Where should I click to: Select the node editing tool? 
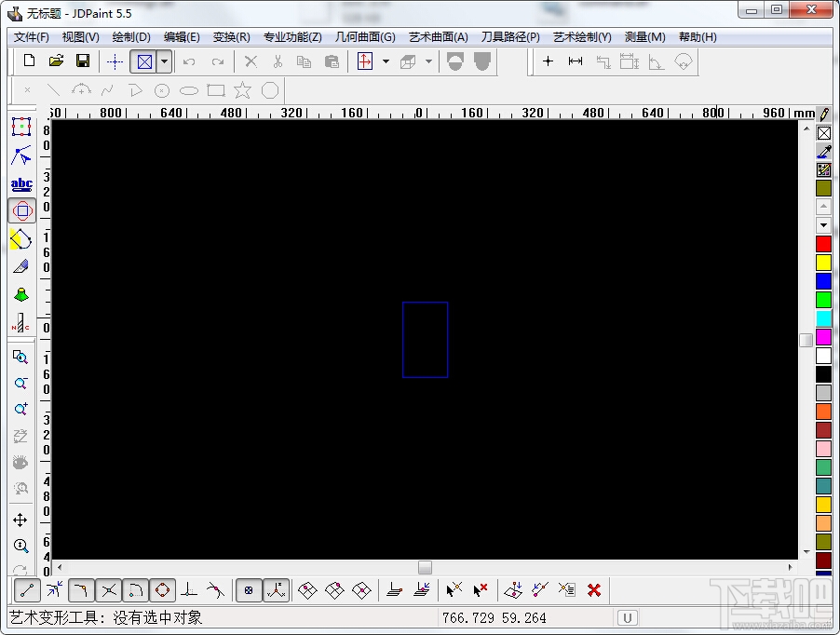coord(21,155)
